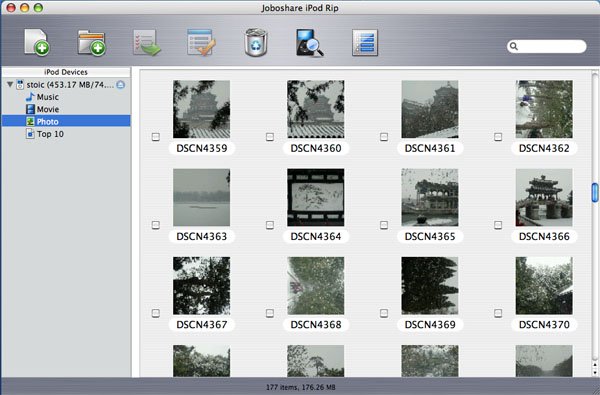This screenshot has width=600, height=395.
Task: Check the box for DSCN4359
Action: point(155,137)
